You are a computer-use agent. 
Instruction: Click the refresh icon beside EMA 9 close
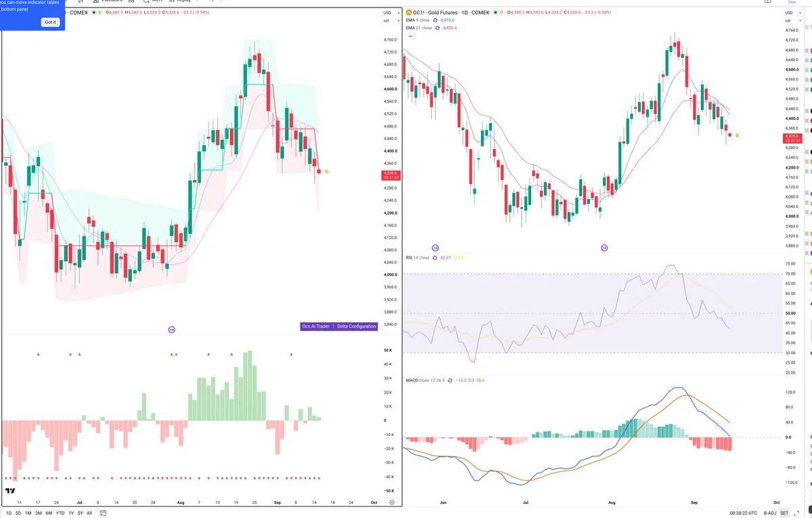[435, 20]
